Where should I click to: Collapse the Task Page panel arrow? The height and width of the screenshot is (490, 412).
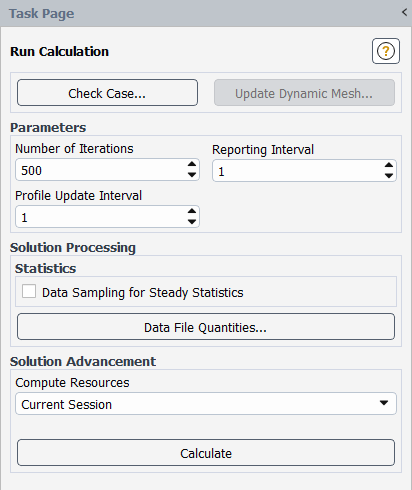(404, 13)
